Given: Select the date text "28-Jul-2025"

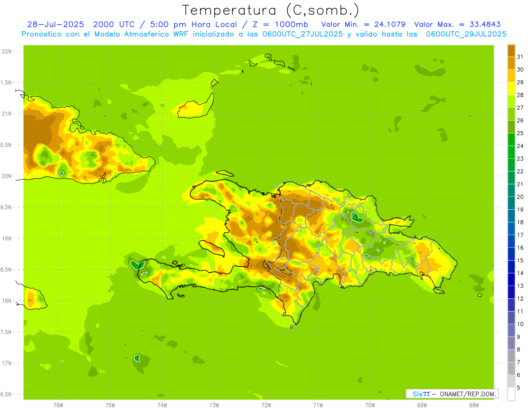Looking at the screenshot, I should click(55, 24).
